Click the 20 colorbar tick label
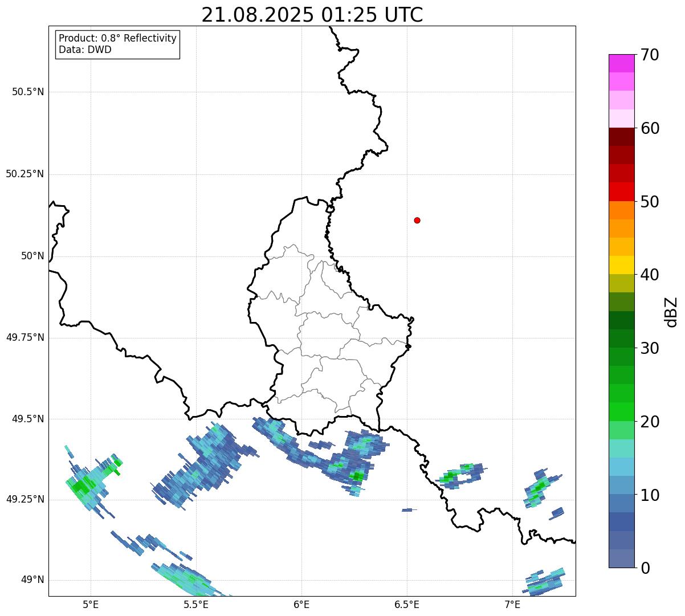 tap(650, 422)
